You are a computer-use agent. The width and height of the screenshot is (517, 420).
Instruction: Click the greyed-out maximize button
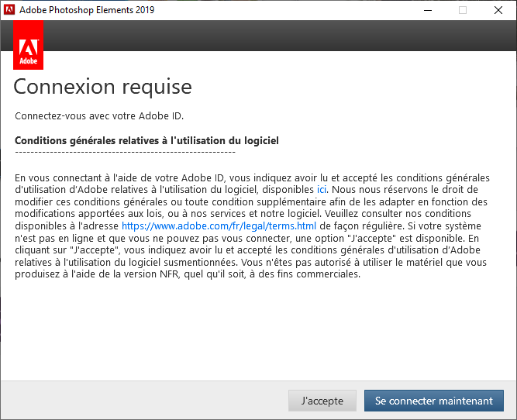pos(463,10)
